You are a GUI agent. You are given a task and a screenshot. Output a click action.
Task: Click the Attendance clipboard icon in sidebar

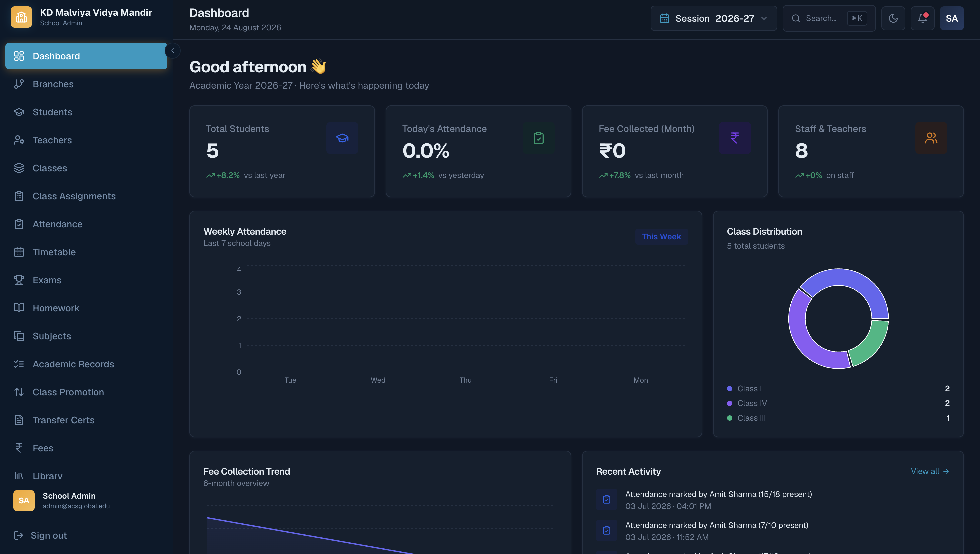(19, 224)
